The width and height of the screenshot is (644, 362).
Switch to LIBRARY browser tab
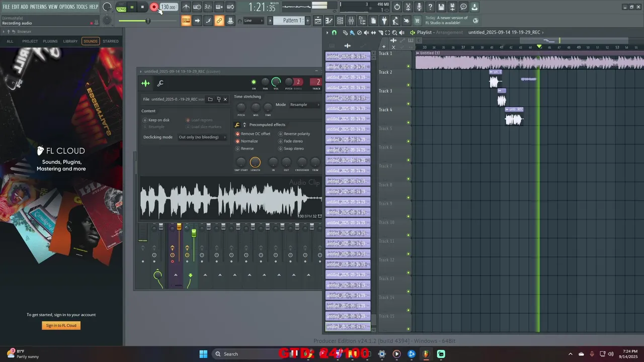(x=70, y=41)
